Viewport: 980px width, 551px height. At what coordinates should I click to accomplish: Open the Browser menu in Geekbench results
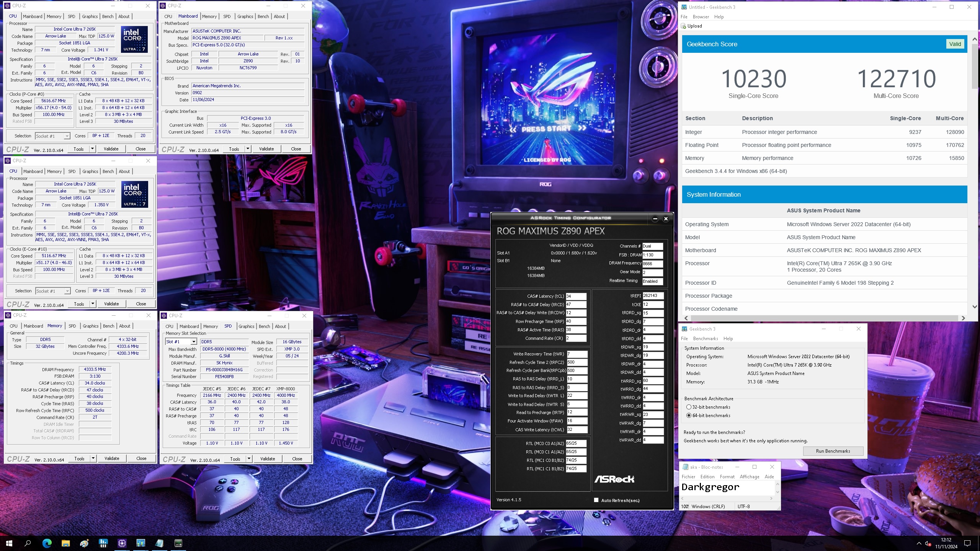[701, 17]
